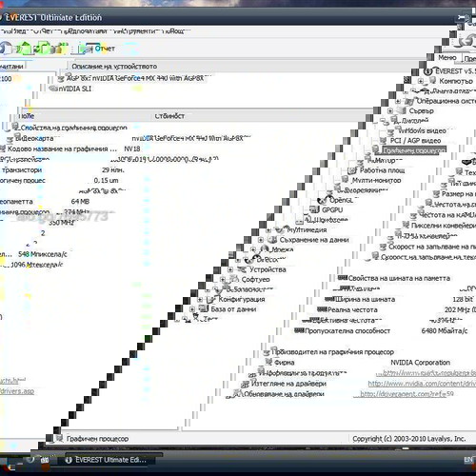Click the 0,15 um process value
Screen dimensions: 476x476
pyautogui.click(x=107, y=181)
